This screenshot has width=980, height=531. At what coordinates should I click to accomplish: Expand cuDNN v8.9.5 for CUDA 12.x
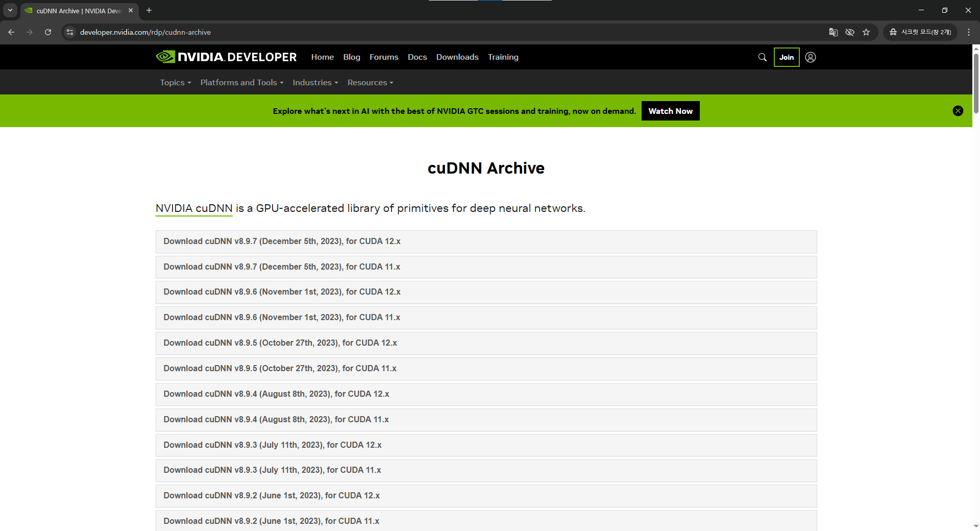point(486,343)
